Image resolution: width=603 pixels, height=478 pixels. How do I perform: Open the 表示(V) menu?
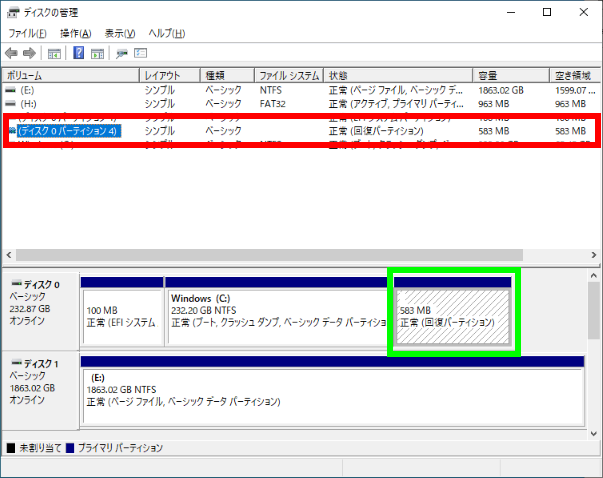pos(120,33)
